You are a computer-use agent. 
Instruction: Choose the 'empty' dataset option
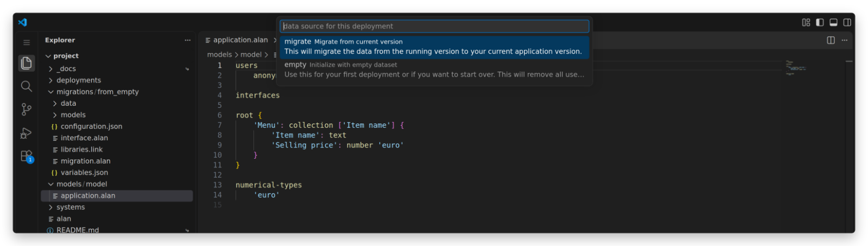pyautogui.click(x=434, y=70)
